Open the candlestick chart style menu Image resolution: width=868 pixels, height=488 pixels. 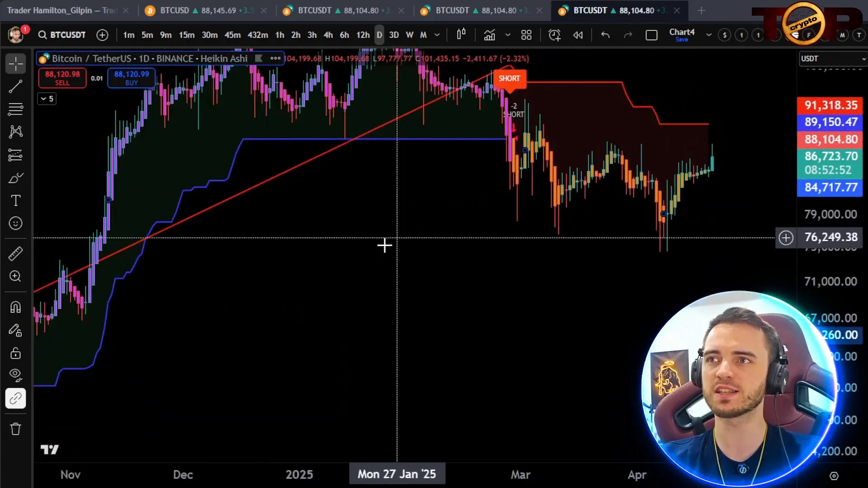pos(461,35)
